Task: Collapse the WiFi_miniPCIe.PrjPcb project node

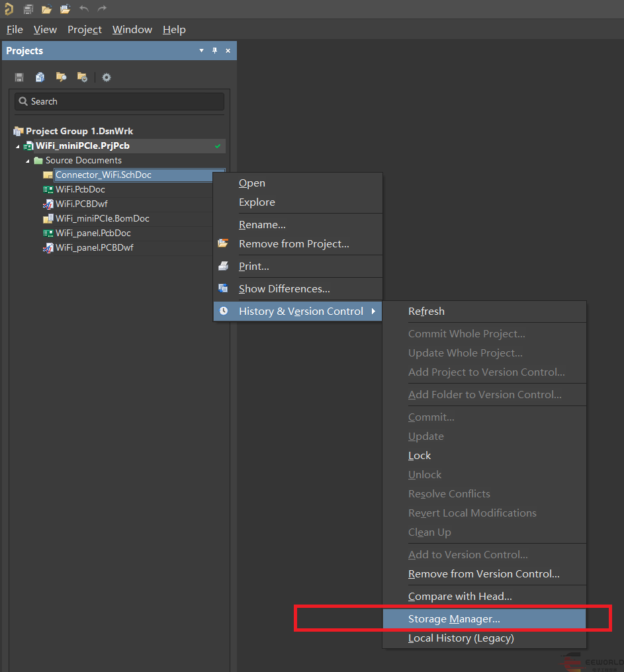Action: [x=18, y=146]
